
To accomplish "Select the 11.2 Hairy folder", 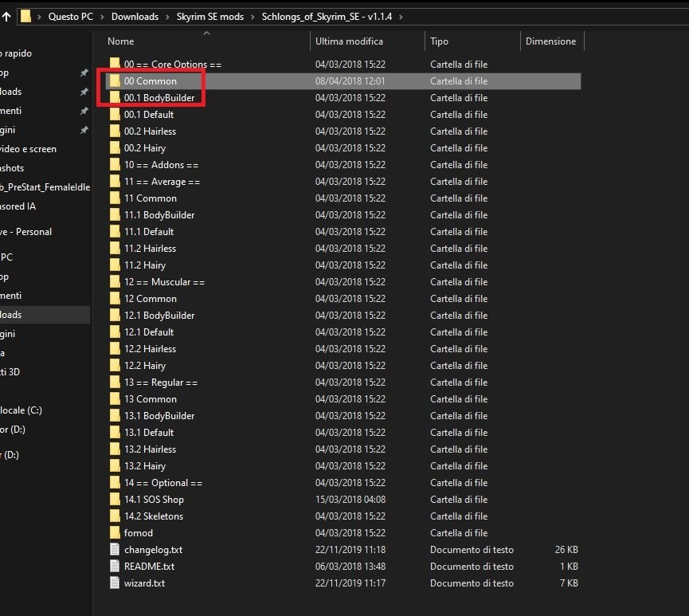I will tap(144, 265).
